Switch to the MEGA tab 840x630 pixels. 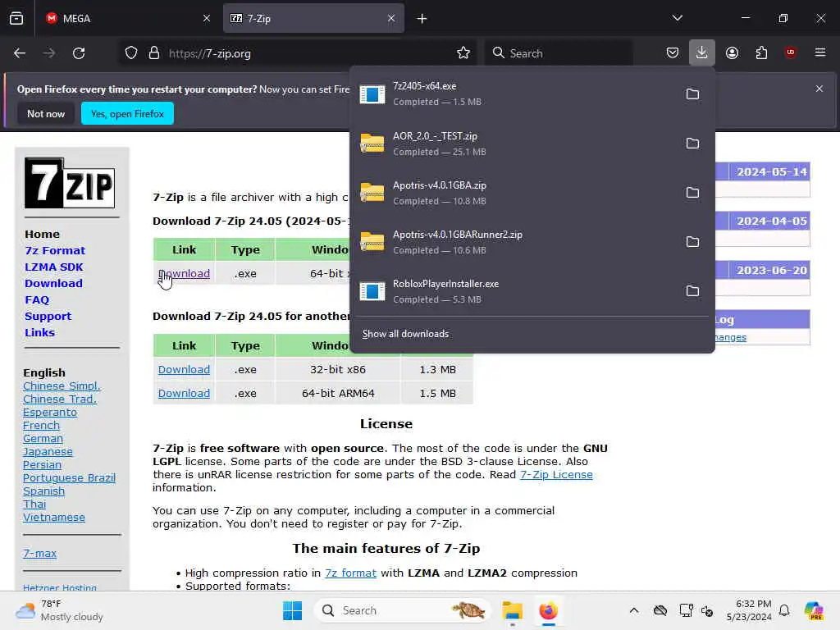tap(127, 18)
